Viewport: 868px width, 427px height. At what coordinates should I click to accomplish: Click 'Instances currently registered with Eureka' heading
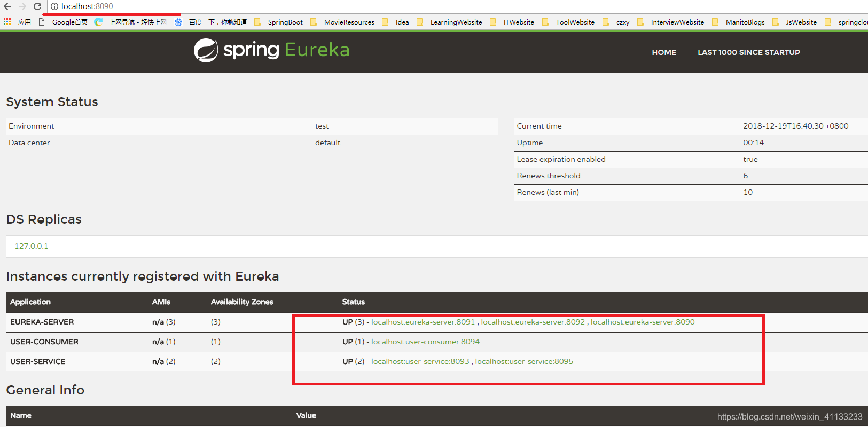(x=142, y=276)
